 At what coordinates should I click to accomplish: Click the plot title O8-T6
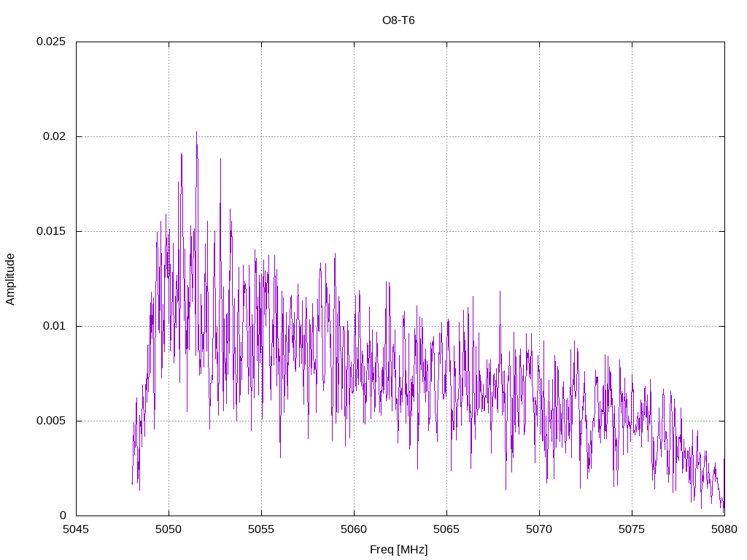pos(398,20)
